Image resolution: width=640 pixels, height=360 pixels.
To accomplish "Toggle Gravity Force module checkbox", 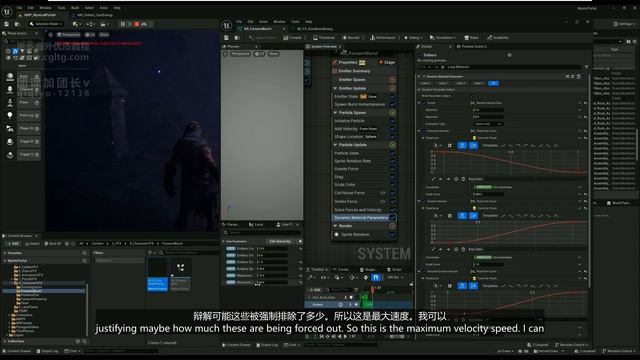I will [392, 169].
